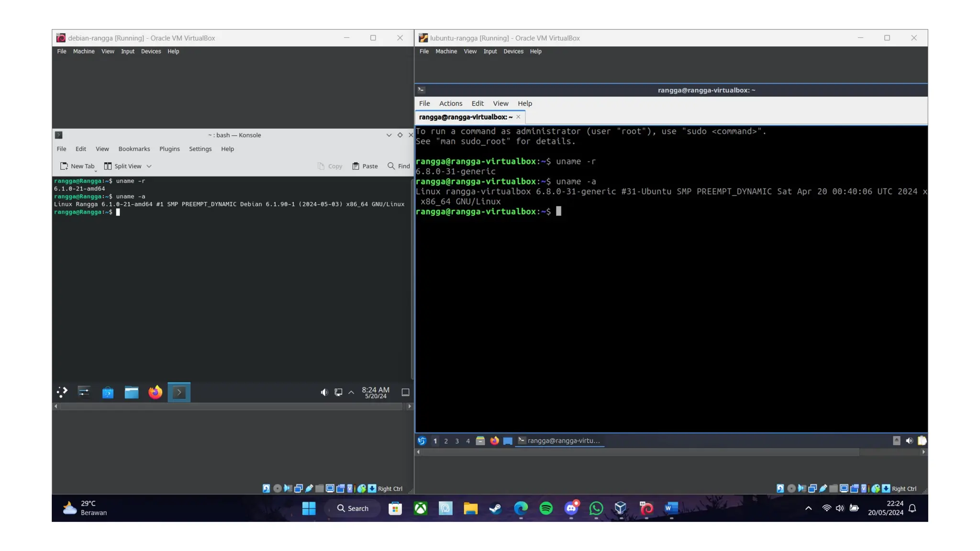Image resolution: width=980 pixels, height=551 pixels.
Task: Click the New Tab button in Konsole
Action: click(x=78, y=166)
